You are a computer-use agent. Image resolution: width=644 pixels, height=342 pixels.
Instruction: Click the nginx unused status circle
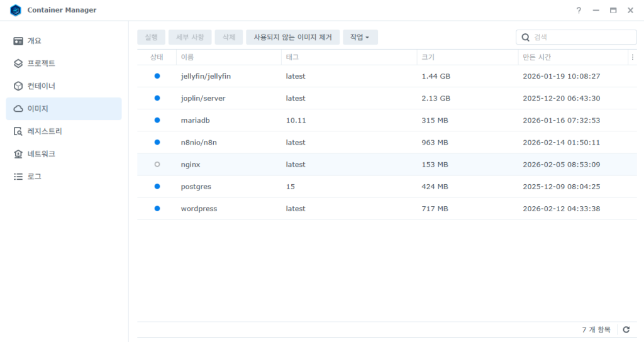pyautogui.click(x=157, y=164)
